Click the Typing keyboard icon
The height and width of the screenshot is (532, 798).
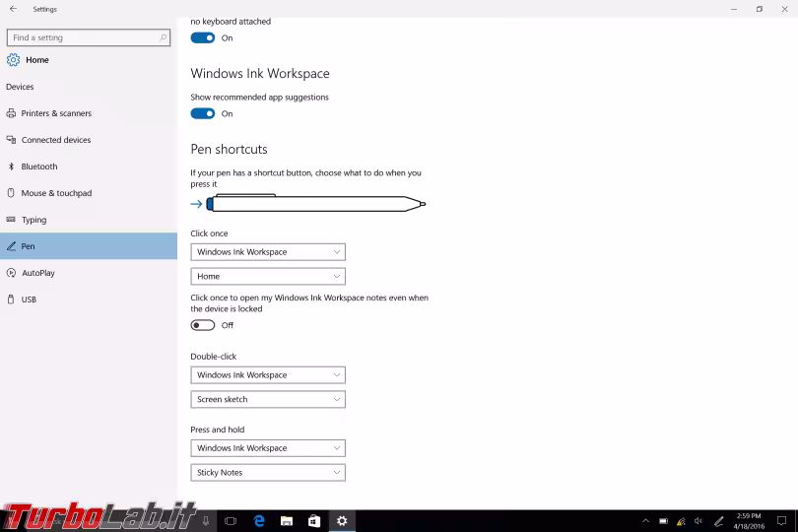click(x=11, y=220)
